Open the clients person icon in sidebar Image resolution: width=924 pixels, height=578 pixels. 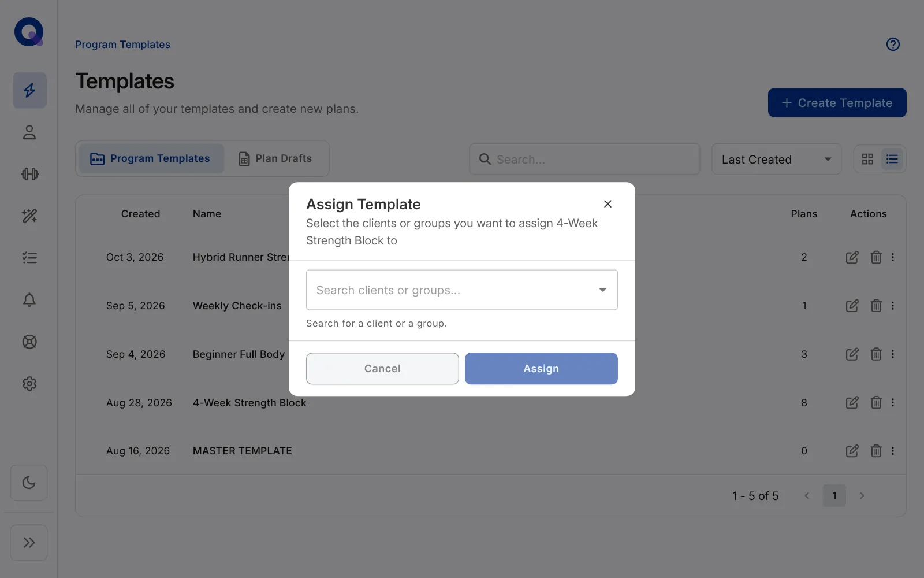tap(29, 132)
